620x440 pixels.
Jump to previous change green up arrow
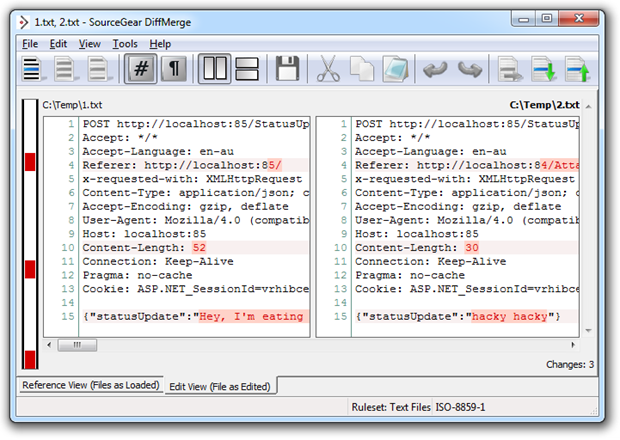point(577,69)
